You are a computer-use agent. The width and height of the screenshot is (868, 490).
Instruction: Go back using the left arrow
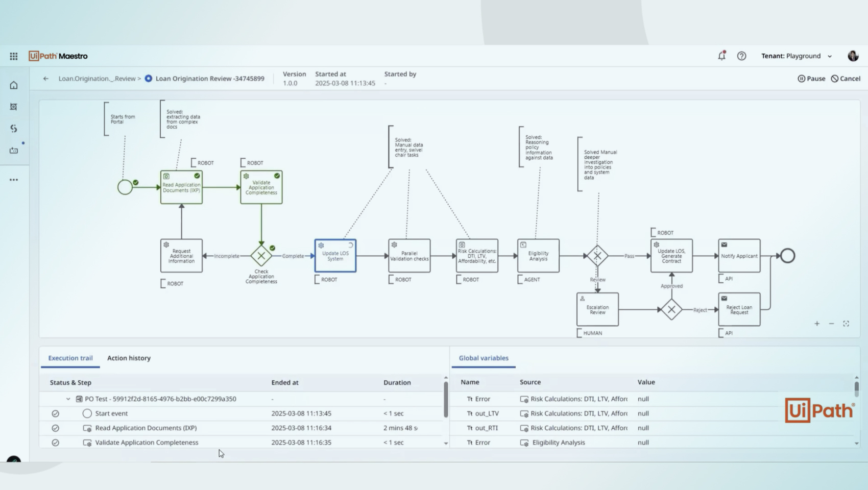coord(46,79)
